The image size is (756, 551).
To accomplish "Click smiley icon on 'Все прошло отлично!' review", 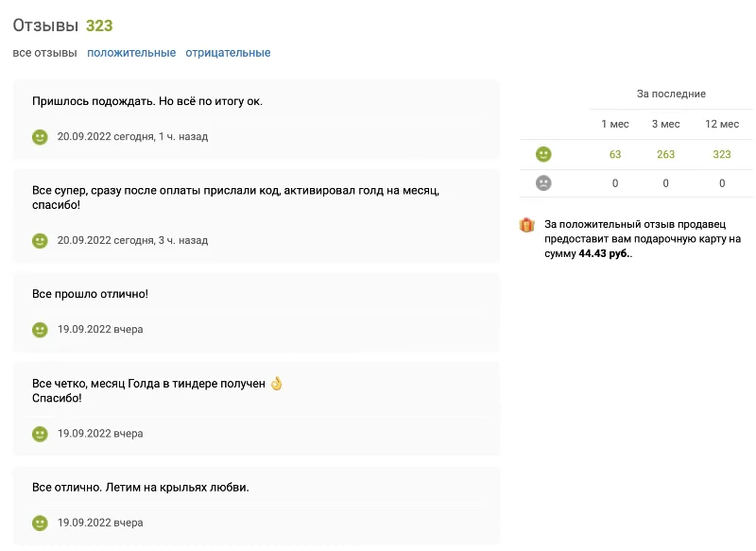I will (40, 330).
